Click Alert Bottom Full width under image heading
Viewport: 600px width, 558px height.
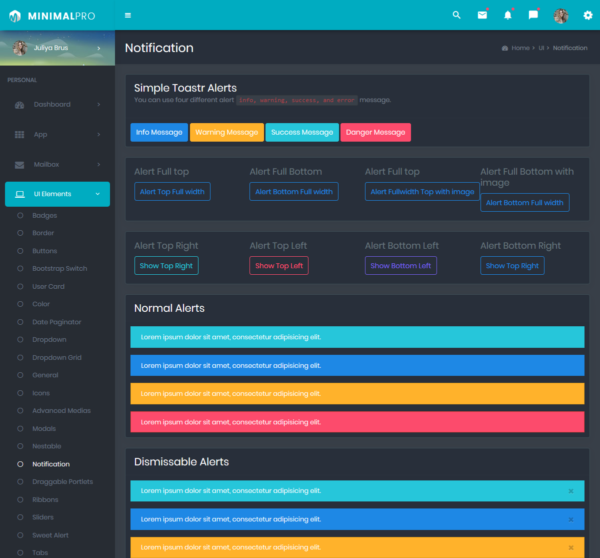click(x=525, y=203)
